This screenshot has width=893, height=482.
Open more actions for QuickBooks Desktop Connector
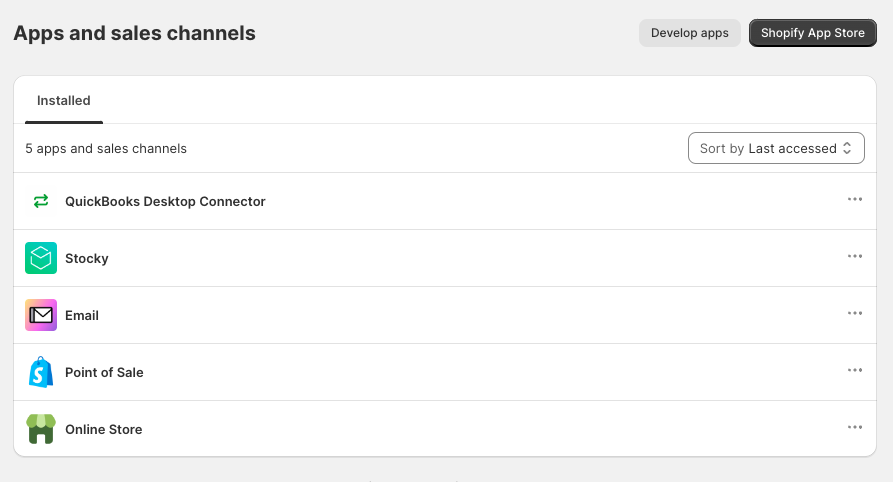pyautogui.click(x=855, y=199)
